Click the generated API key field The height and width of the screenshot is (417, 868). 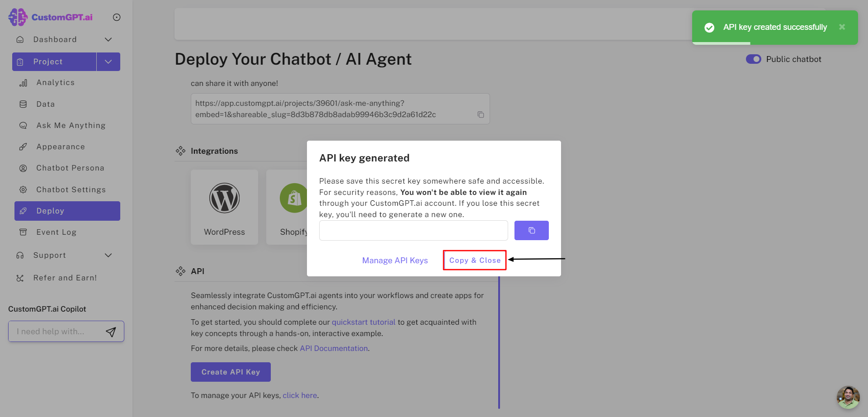(x=414, y=231)
